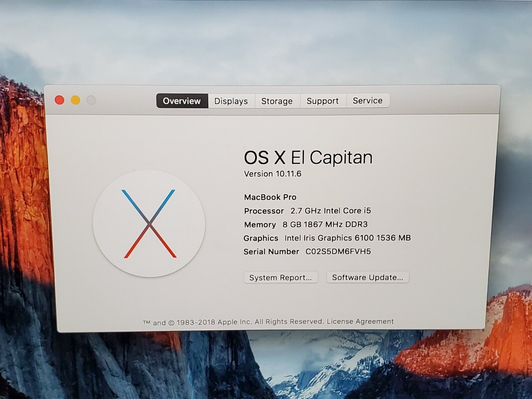Open the Storage tab
This screenshot has width=532, height=399.
pyautogui.click(x=277, y=101)
